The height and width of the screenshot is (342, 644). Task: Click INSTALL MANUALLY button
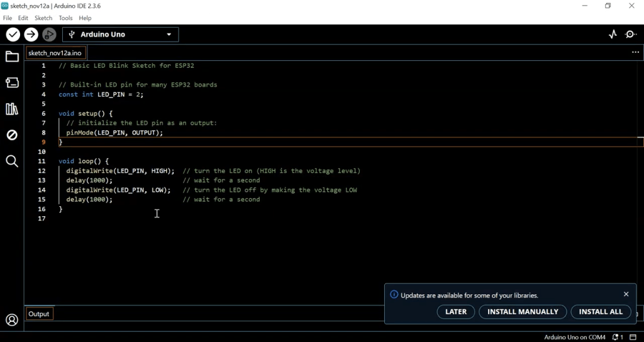tap(523, 312)
